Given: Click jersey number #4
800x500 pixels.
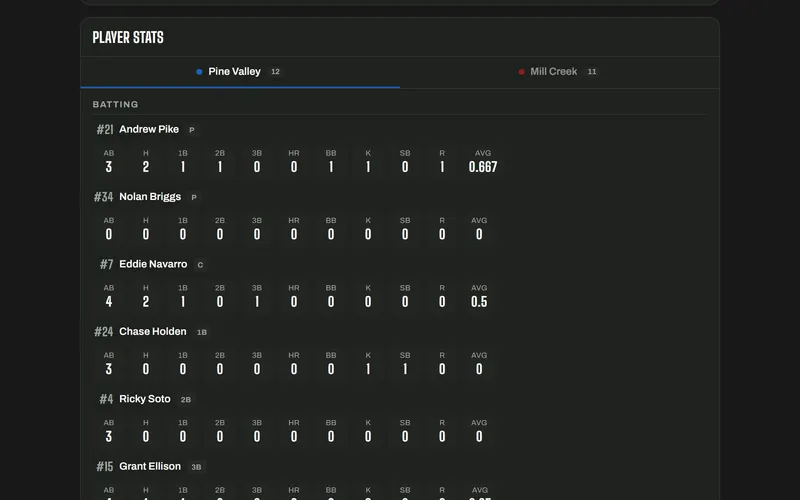Looking at the screenshot, I should click(106, 399).
